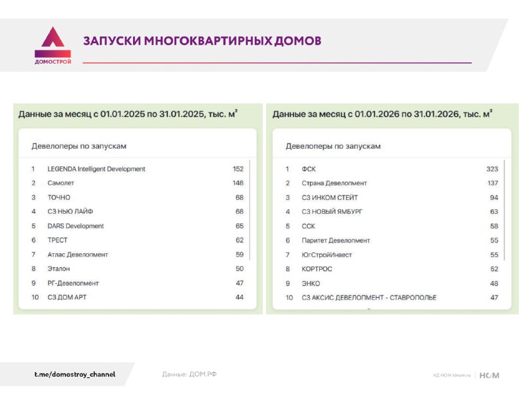Click value 44 for СЗ ДОМ АРТ
This screenshot has height=408, width=532.
coord(239,298)
